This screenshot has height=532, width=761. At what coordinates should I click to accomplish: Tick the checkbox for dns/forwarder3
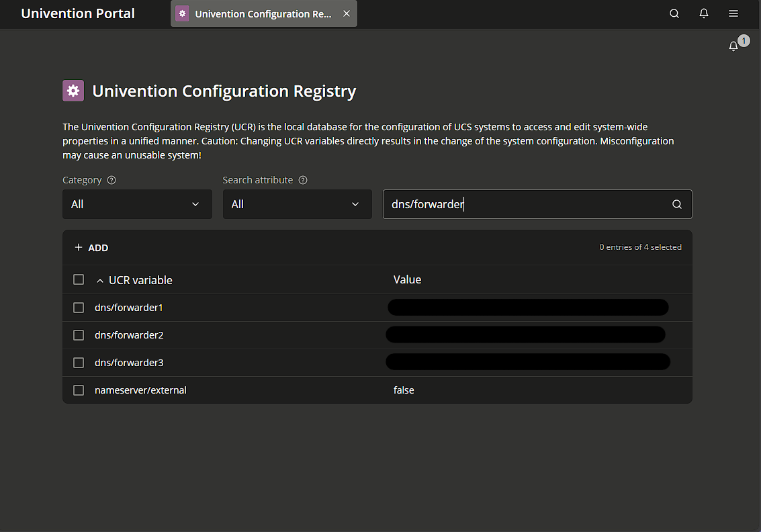(79, 363)
